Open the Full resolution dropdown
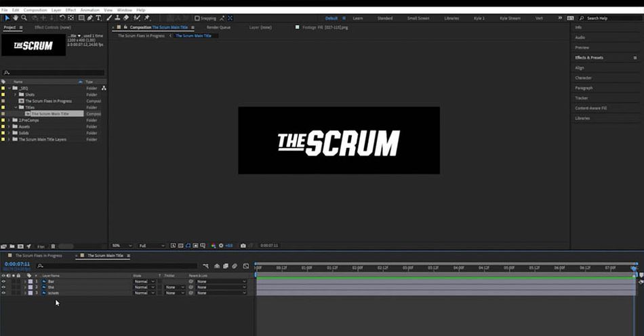 click(152, 246)
